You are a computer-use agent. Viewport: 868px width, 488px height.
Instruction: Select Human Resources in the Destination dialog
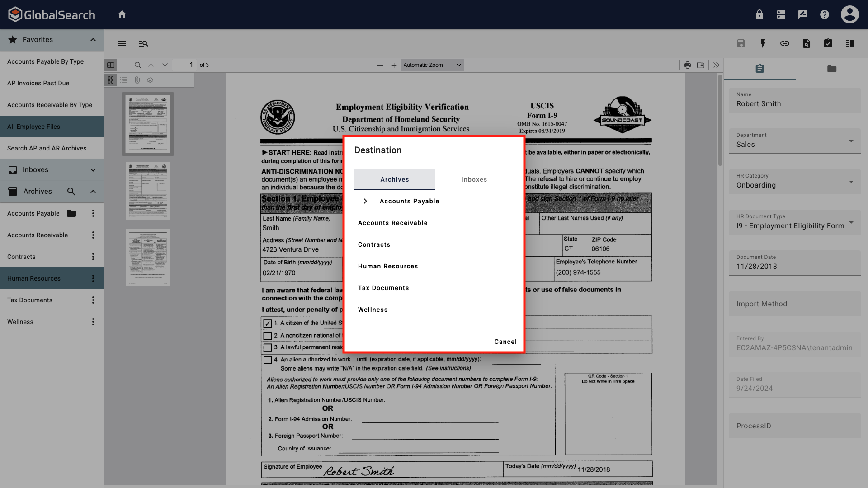tap(387, 266)
